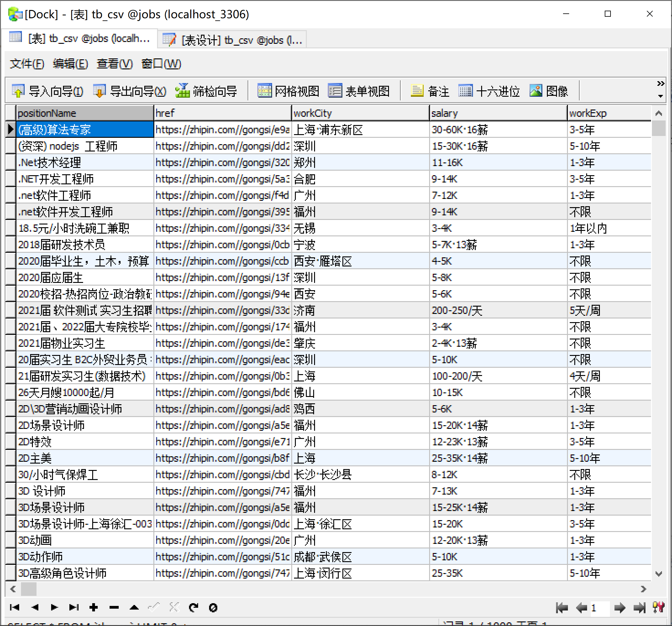Refresh the table records
This screenshot has width=672, height=626.
[x=194, y=607]
